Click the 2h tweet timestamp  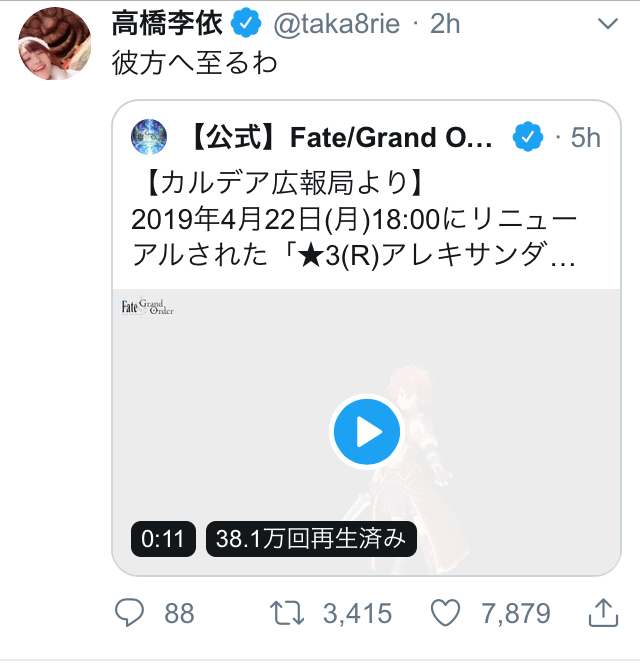(444, 24)
